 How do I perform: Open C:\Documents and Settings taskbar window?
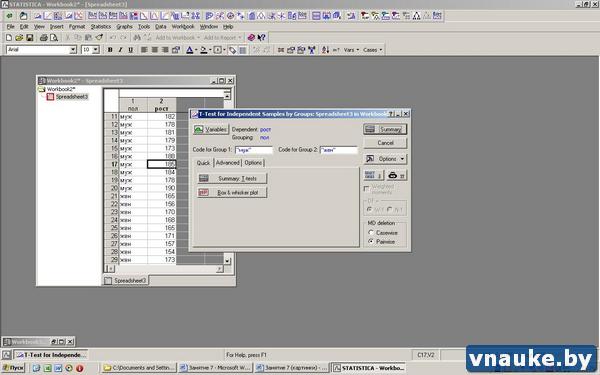point(139,368)
